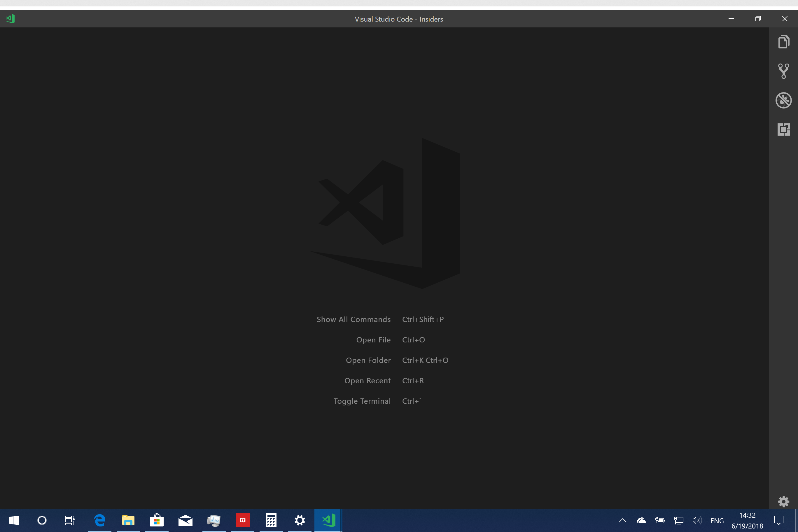Open the Windows Start menu
Screen dimensions: 798x532
[14, 520]
